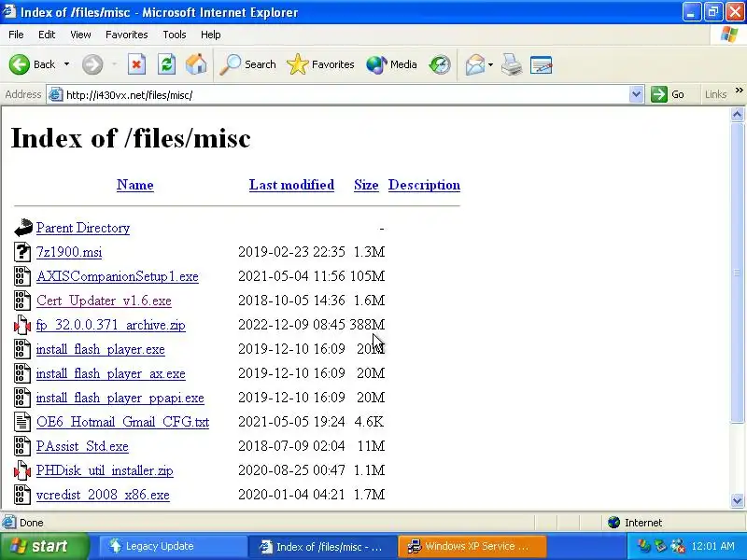Expand the Links toolbar chevron

tap(739, 91)
